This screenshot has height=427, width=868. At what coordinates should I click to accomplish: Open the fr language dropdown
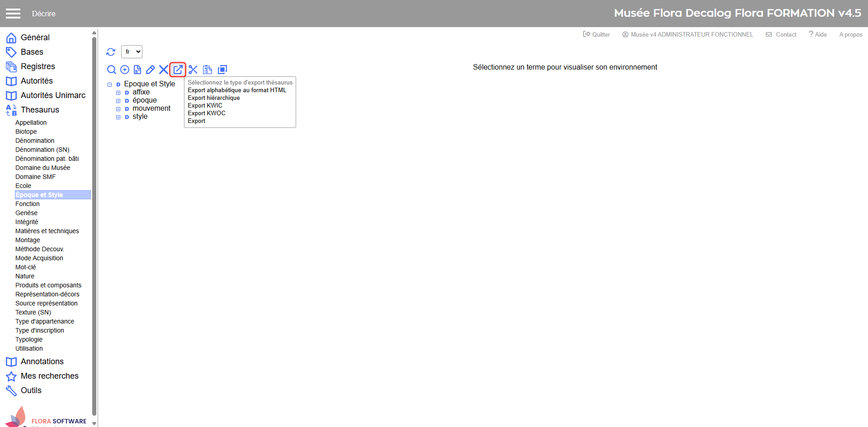tap(132, 52)
